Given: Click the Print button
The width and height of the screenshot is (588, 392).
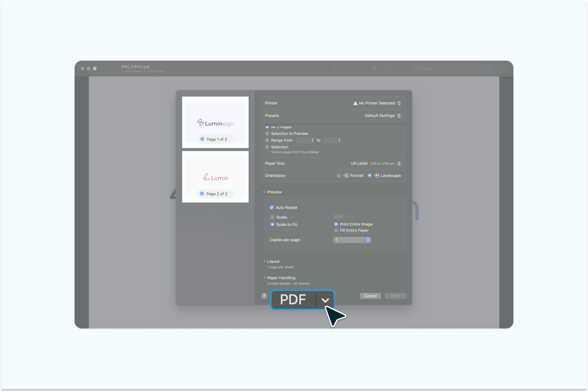Looking at the screenshot, I should click(x=395, y=296).
